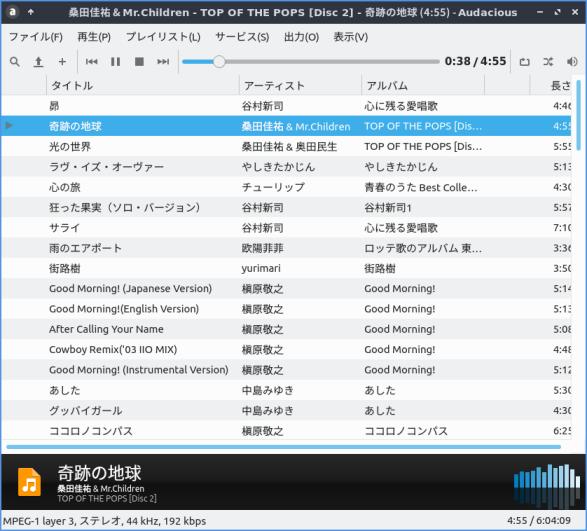
Task: Select the track Cowboy Remix('03 IIO MIX)
Action: tap(113, 349)
